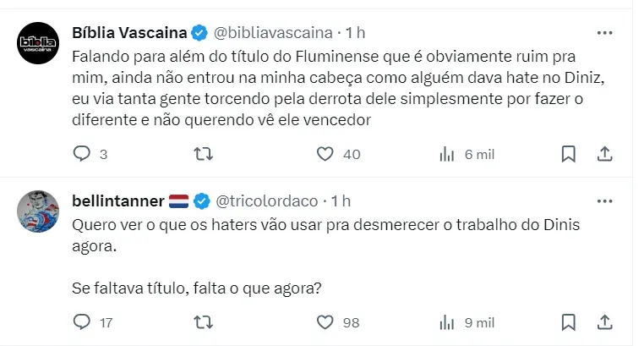View analytics of bellintanner tweet
Viewport: 644px width, 346px height.
(448, 322)
